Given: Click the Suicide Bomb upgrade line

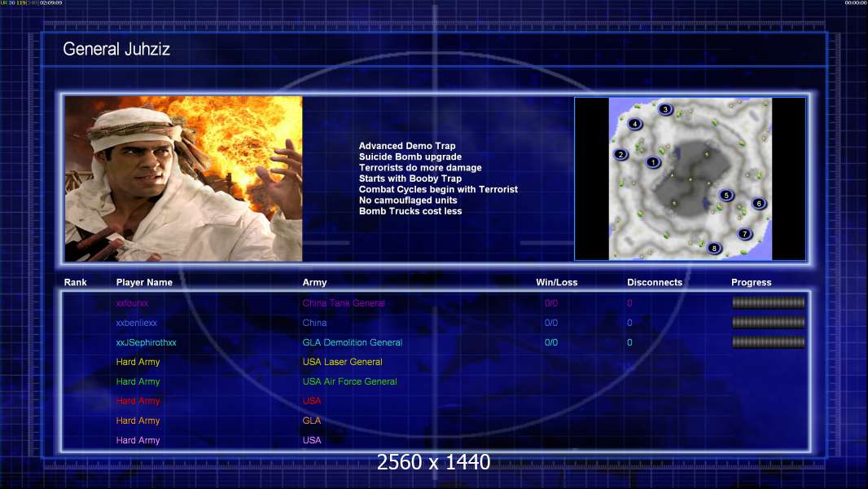Looking at the screenshot, I should (x=410, y=156).
